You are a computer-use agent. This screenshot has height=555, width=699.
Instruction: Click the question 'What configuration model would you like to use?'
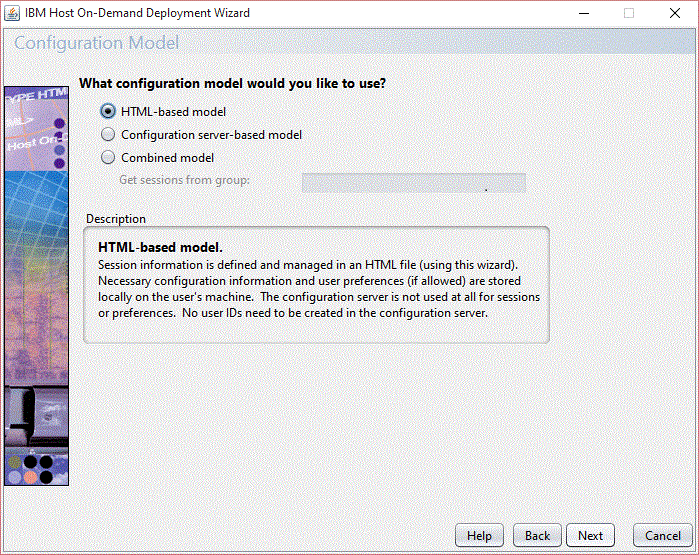(232, 84)
